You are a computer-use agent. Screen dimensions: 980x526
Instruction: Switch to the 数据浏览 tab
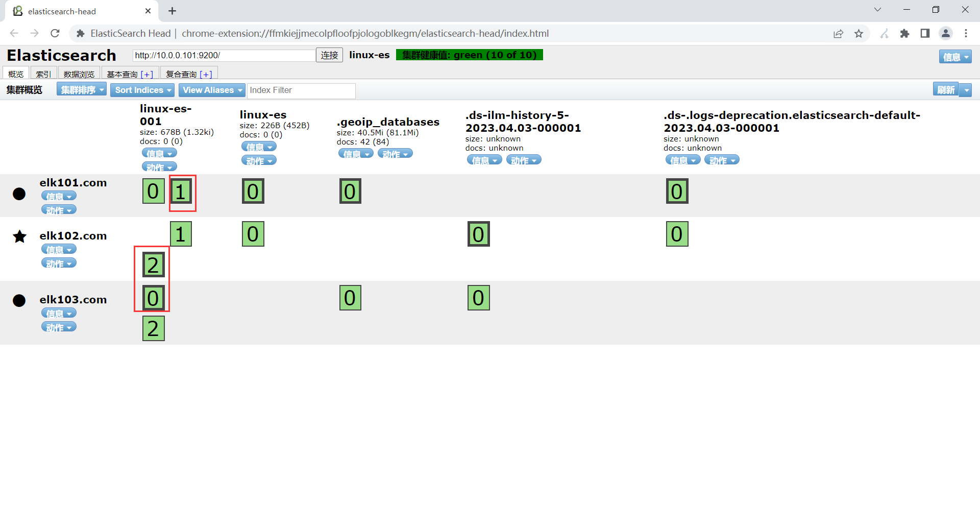click(79, 74)
